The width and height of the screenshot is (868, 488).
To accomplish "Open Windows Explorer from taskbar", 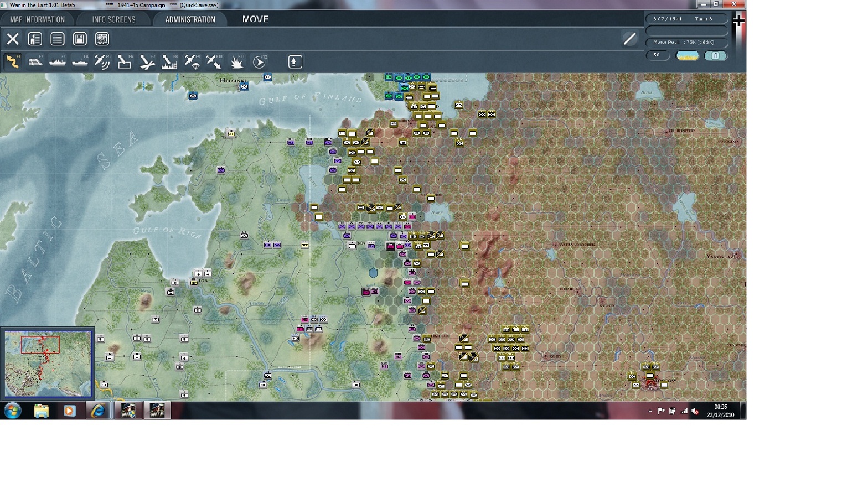I will 42,411.
